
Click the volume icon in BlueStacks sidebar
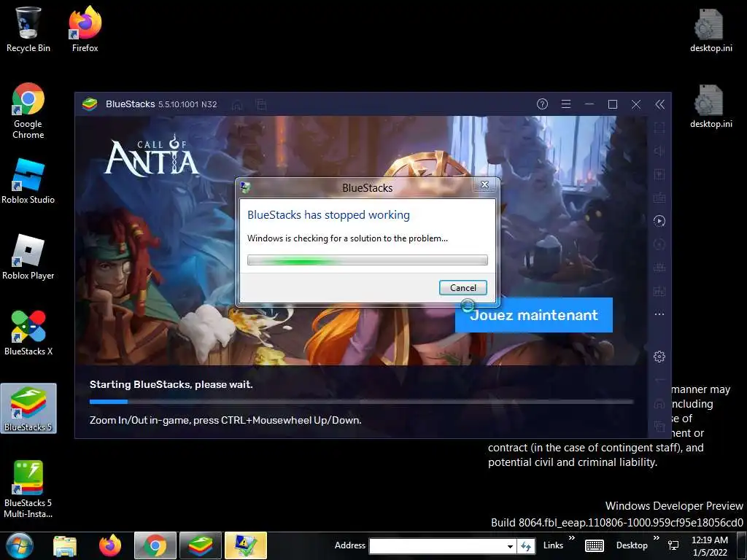pyautogui.click(x=659, y=151)
